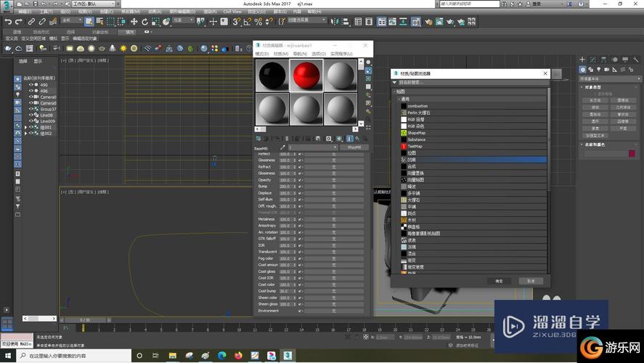Click the 确定 button in map browser
This screenshot has width=644, height=363.
click(498, 280)
